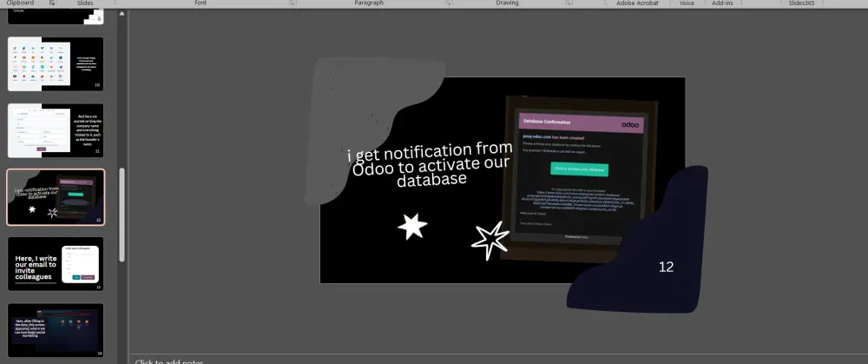Select the outlined star shape on the slide
The height and width of the screenshot is (364, 868).
(490, 241)
